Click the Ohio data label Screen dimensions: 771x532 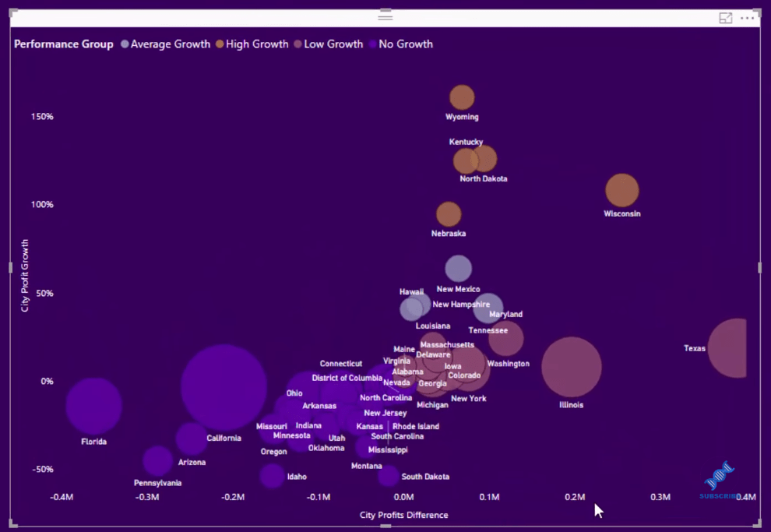point(294,393)
